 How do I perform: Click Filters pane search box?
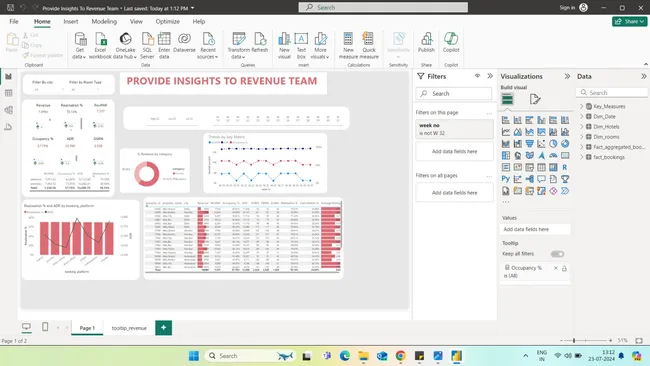tap(454, 94)
